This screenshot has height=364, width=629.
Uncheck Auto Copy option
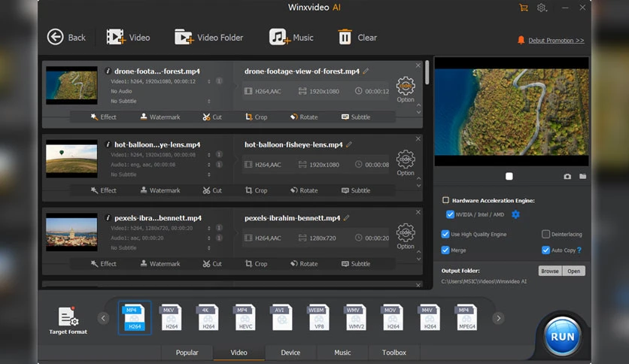545,250
